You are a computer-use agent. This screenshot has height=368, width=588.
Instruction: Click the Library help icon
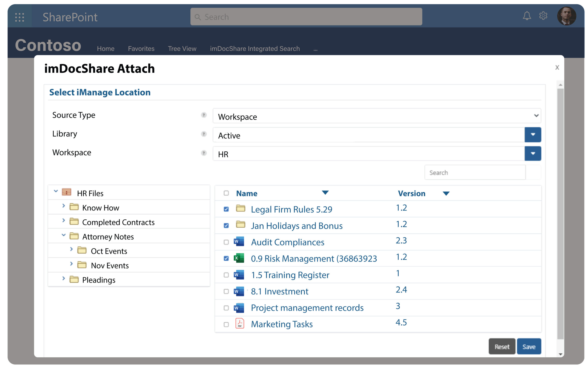click(x=204, y=134)
